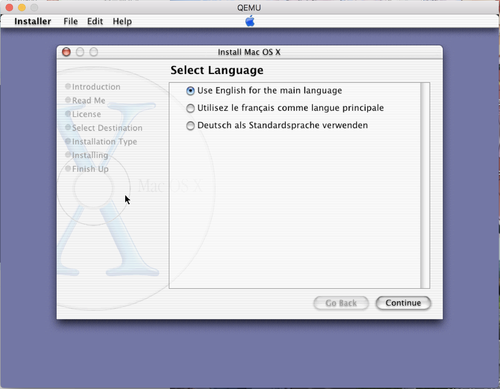Screen dimensions: 500x389
Task: Click the Finish Up step label
Action: 90,169
